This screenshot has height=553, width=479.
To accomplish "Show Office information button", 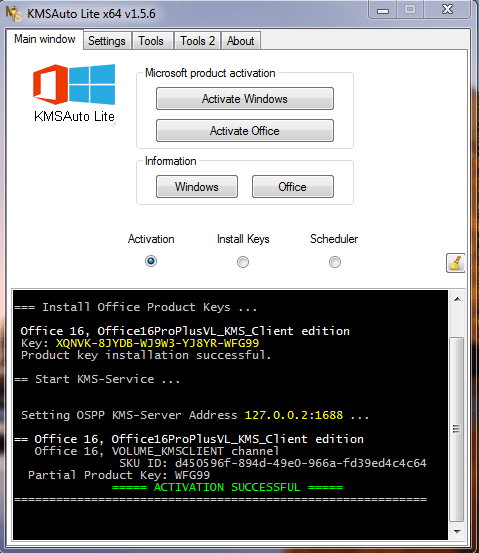I will (293, 187).
